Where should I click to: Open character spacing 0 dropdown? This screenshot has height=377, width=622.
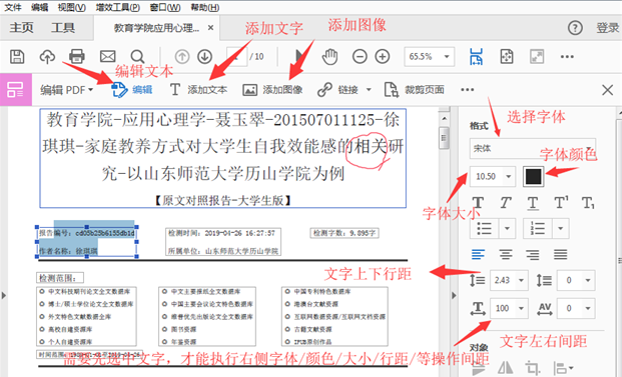(x=587, y=308)
